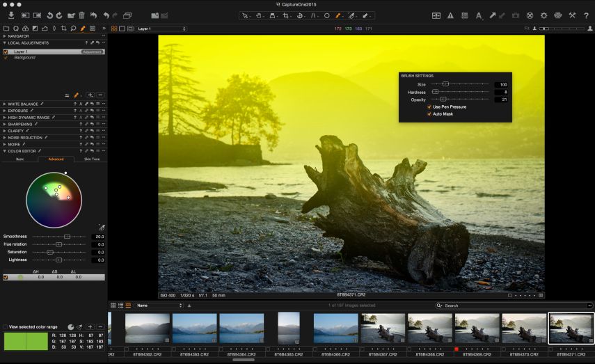The image size is (595, 364).
Task: Switch to Advanced color editor tab
Action: point(56,159)
